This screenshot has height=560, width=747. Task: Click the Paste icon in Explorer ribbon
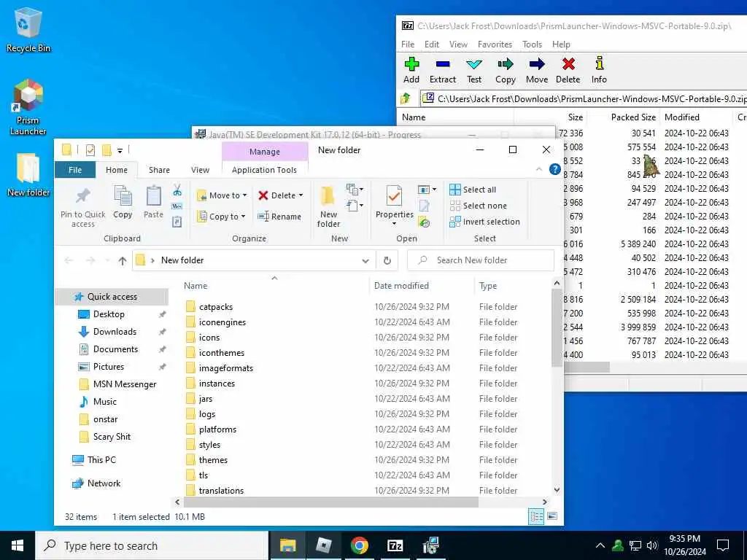tap(153, 202)
